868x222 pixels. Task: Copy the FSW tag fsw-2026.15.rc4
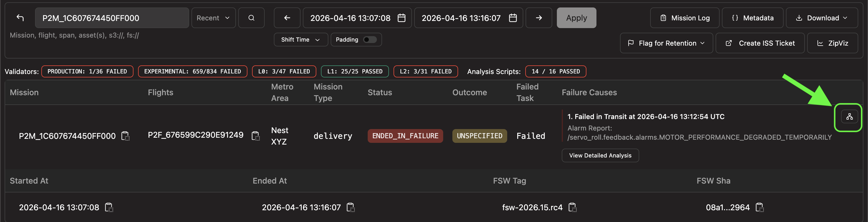click(x=572, y=207)
